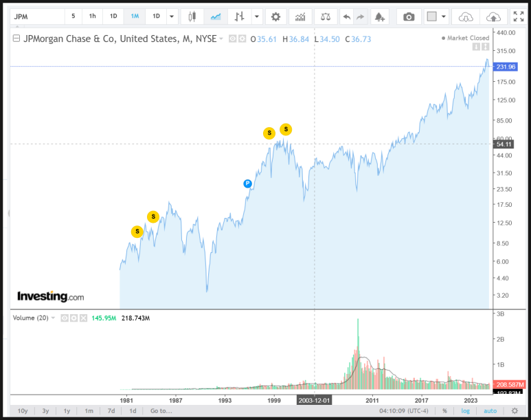Choose the bar chart style icon
531x420 pixels.
tap(240, 16)
